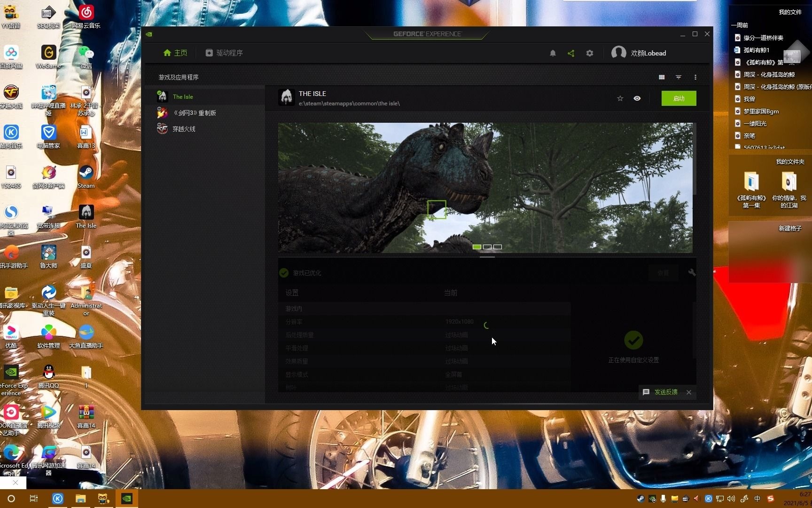Open the three-dot more options menu

[695, 77]
